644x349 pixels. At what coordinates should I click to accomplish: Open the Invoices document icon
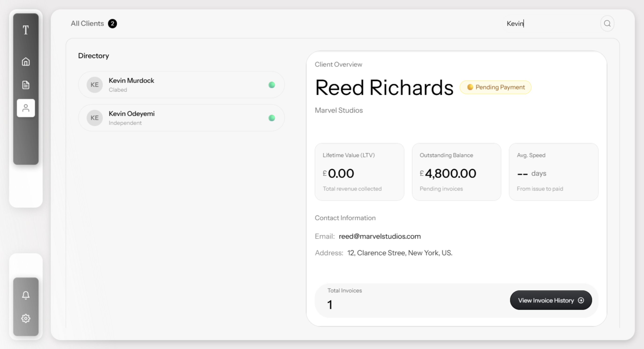coord(26,85)
